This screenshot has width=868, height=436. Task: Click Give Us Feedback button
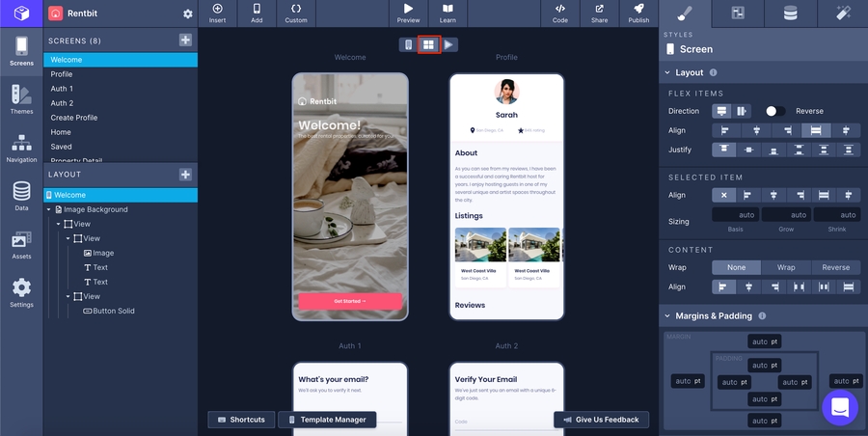(601, 420)
